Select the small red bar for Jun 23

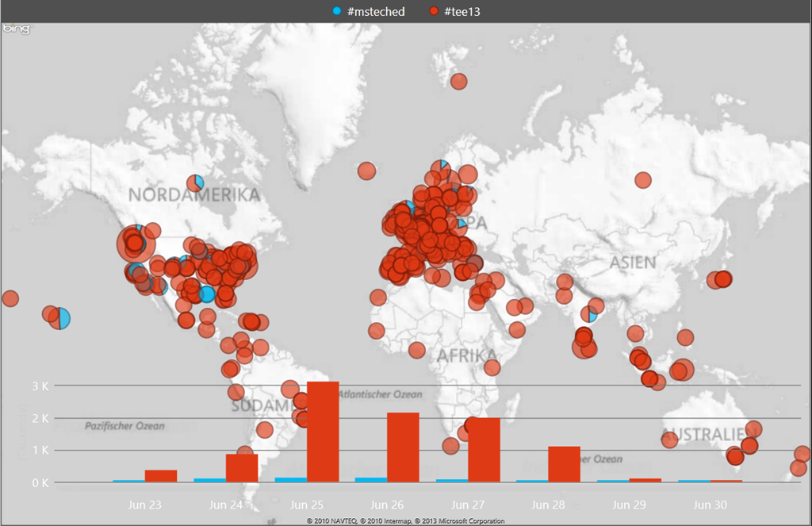161,475
